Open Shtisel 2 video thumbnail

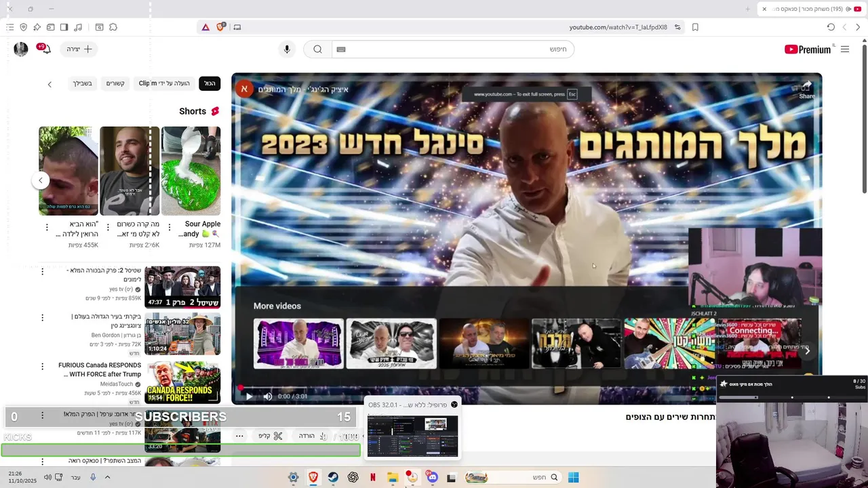point(182,287)
